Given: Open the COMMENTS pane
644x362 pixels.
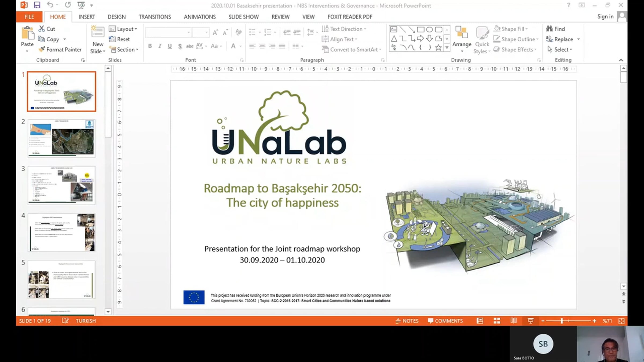Looking at the screenshot, I should coord(445,321).
